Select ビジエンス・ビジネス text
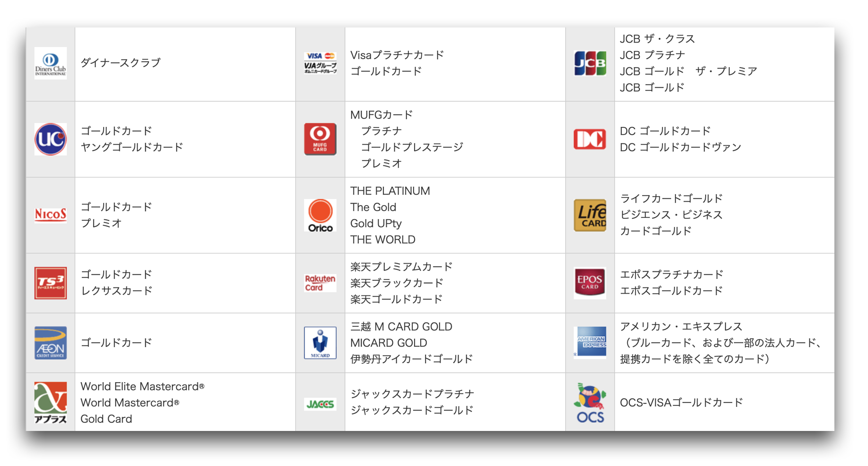The height and width of the screenshot is (466, 868). tap(671, 215)
